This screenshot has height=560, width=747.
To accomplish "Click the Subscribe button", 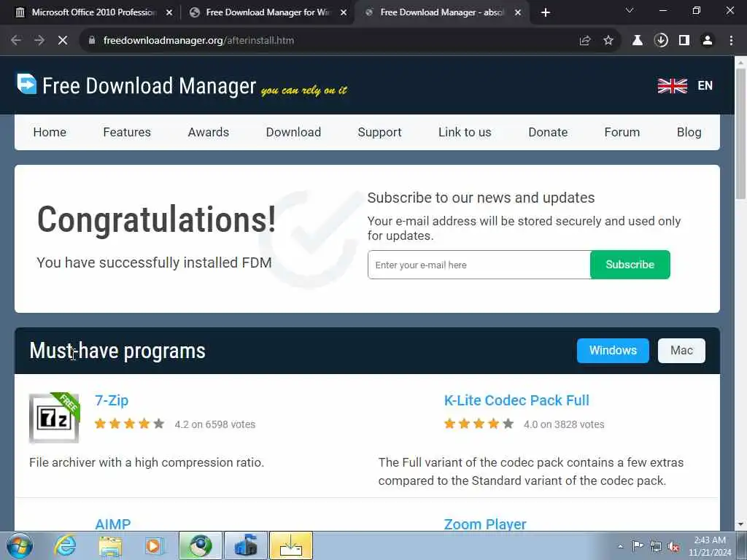I will pos(630,265).
